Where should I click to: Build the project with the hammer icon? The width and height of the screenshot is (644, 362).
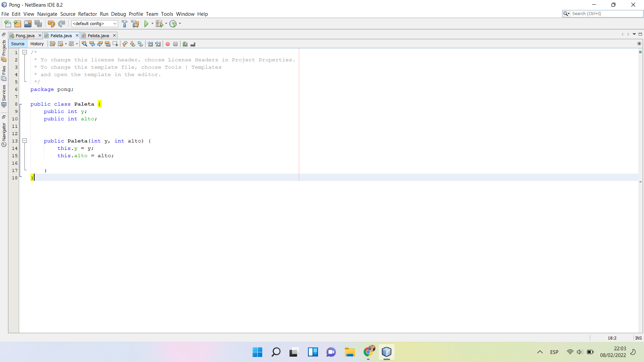click(x=124, y=23)
